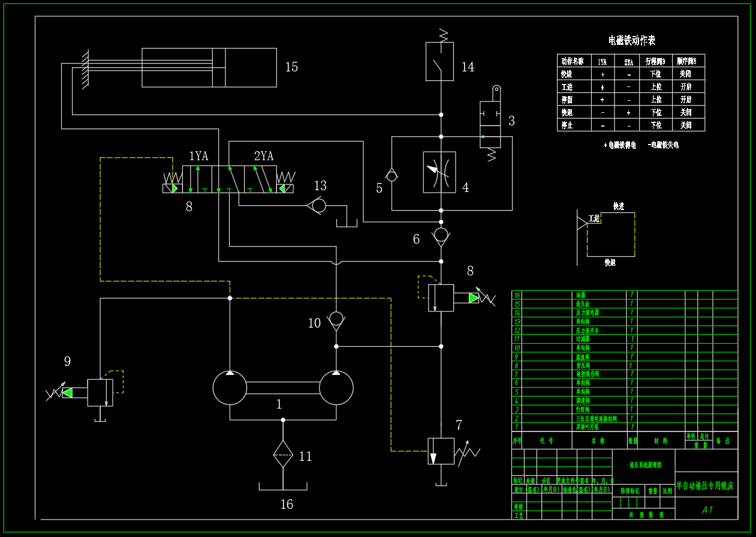This screenshot has width=756, height=537.
Task: Select the filter diamond symbol labeled 11
Action: tap(283, 454)
